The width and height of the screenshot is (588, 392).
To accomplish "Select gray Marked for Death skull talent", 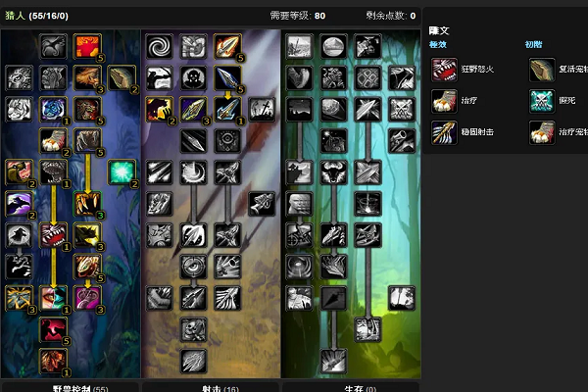I will pos(193,329).
